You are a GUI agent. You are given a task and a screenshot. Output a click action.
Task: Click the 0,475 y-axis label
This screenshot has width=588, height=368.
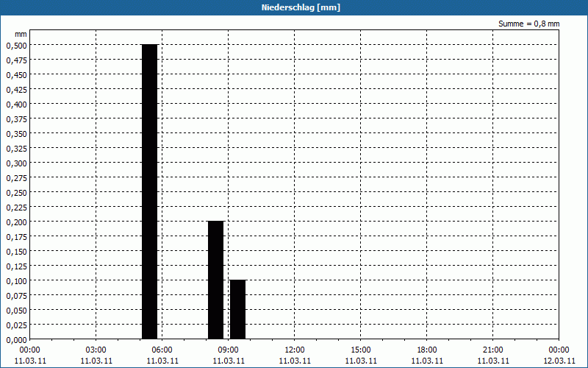(x=16, y=60)
